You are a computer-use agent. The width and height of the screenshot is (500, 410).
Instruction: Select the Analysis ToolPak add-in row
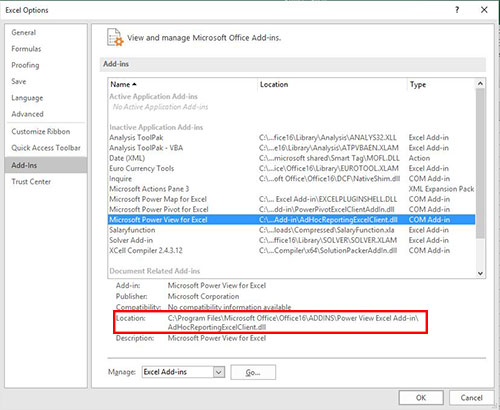pos(292,138)
